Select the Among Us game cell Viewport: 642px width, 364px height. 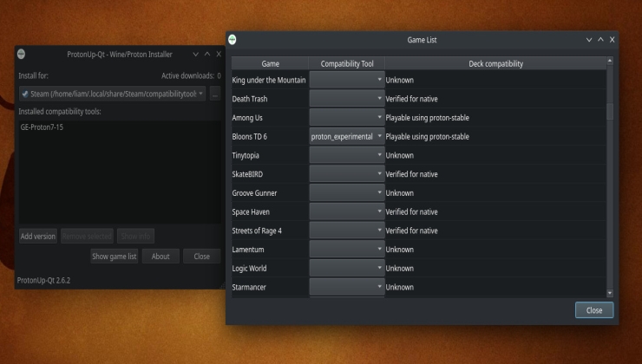pyautogui.click(x=270, y=117)
